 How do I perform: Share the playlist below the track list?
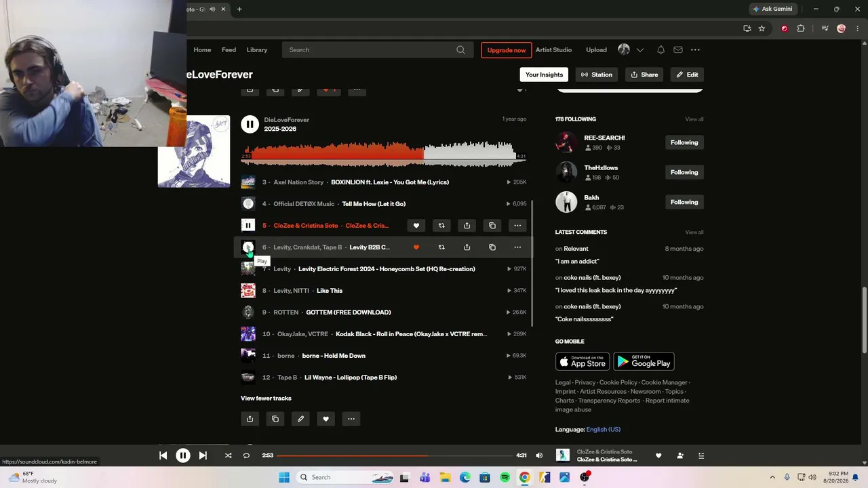point(250,419)
